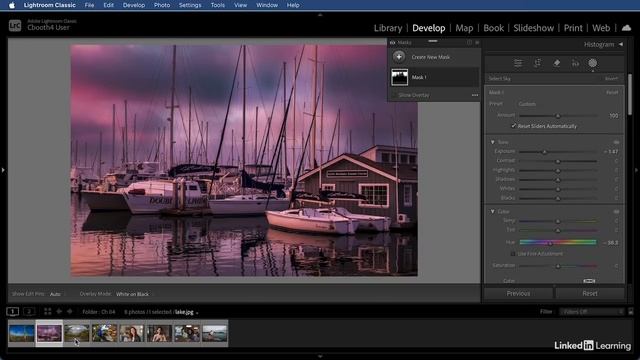Viewport: 640px width, 360px height.
Task: Collapse the Tone section triangle
Action: pos(492,142)
